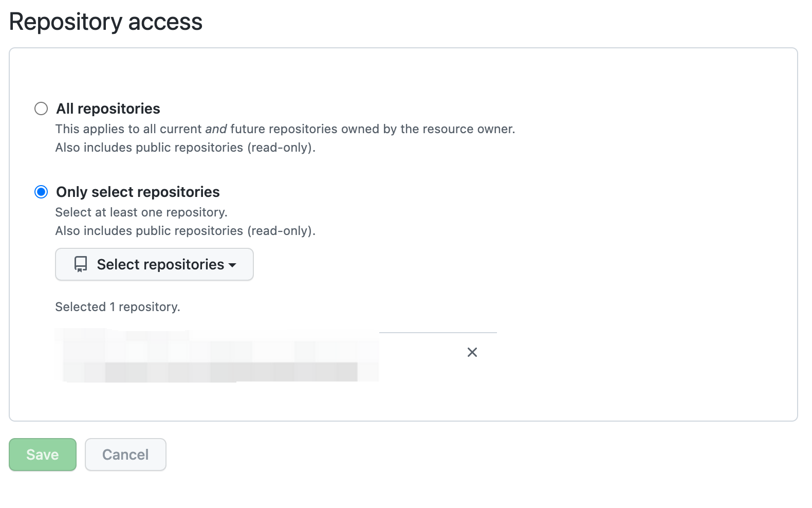Choose the Only select repositories radio option
The image size is (812, 508).
pyautogui.click(x=41, y=192)
